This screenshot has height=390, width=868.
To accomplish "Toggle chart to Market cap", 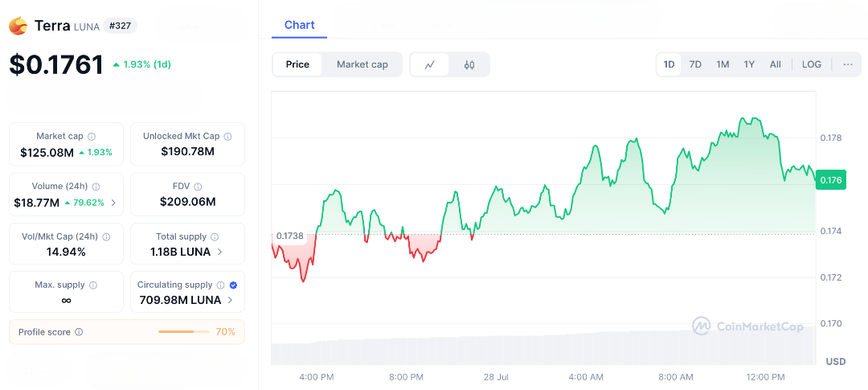I will pyautogui.click(x=362, y=64).
